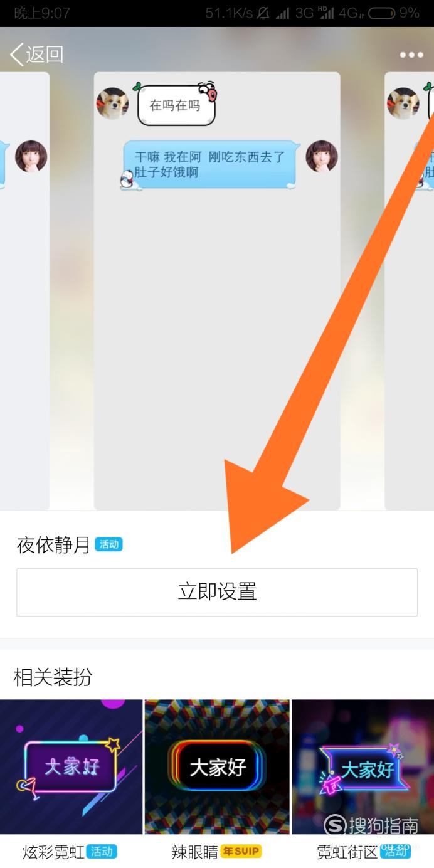Tap the 相关装扮 section header
The width and height of the screenshot is (434, 868).
(x=53, y=677)
